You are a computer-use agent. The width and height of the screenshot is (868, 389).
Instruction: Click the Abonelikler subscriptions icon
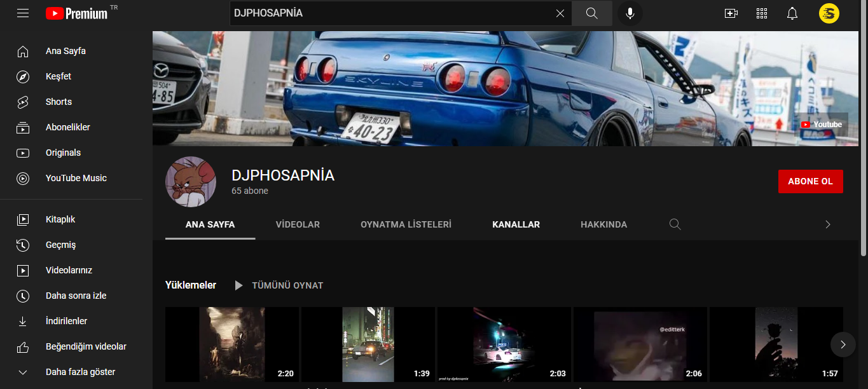click(x=23, y=128)
